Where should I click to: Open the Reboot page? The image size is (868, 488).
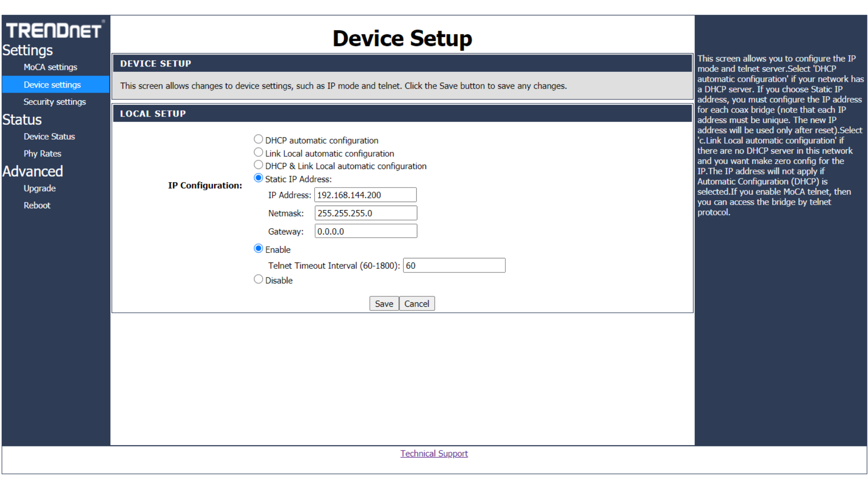(37, 206)
